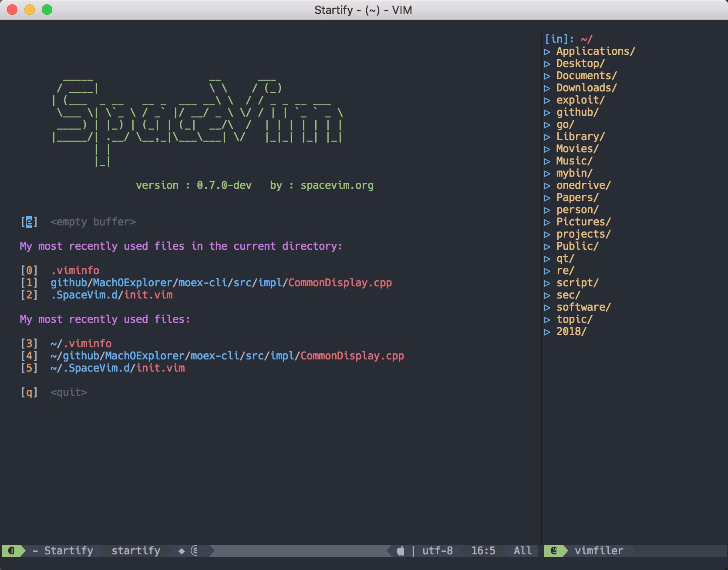Select the qt/ directory entry
The height and width of the screenshot is (570, 728).
point(565,258)
